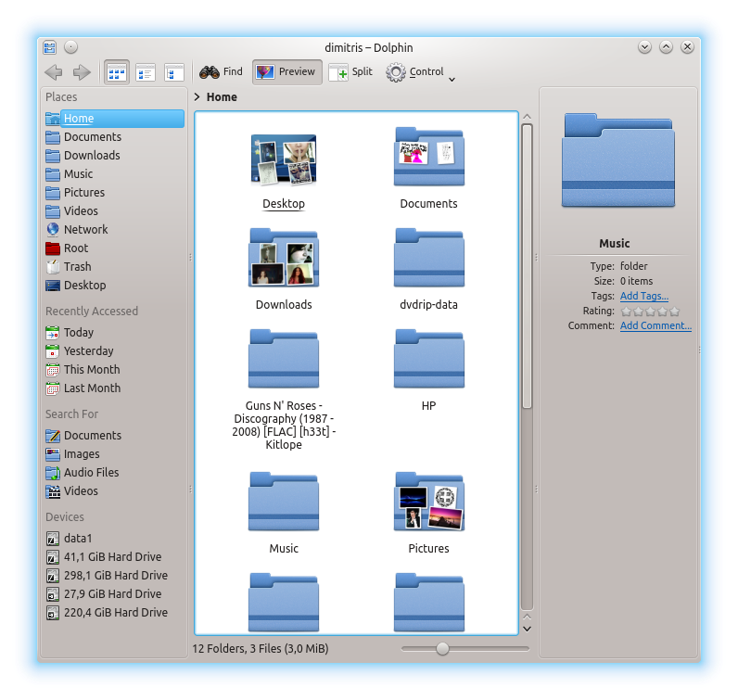Search for Images in sidebar
Image resolution: width=738 pixels, height=700 pixels.
(x=114, y=454)
